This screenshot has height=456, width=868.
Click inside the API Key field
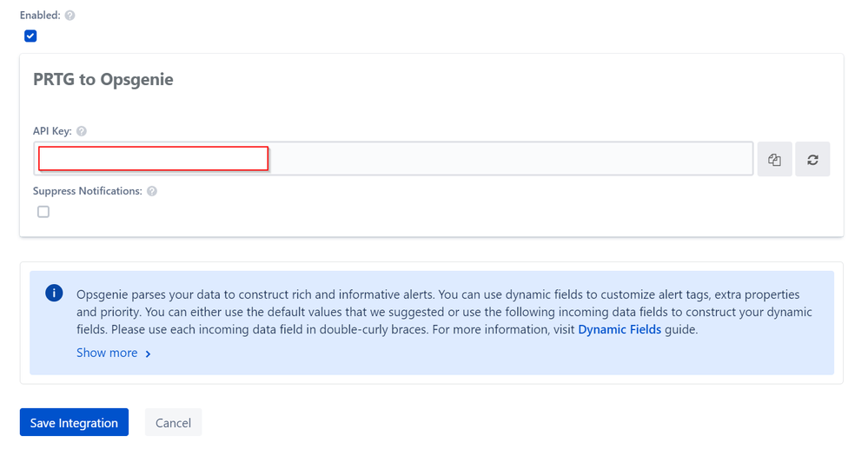pyautogui.click(x=394, y=159)
